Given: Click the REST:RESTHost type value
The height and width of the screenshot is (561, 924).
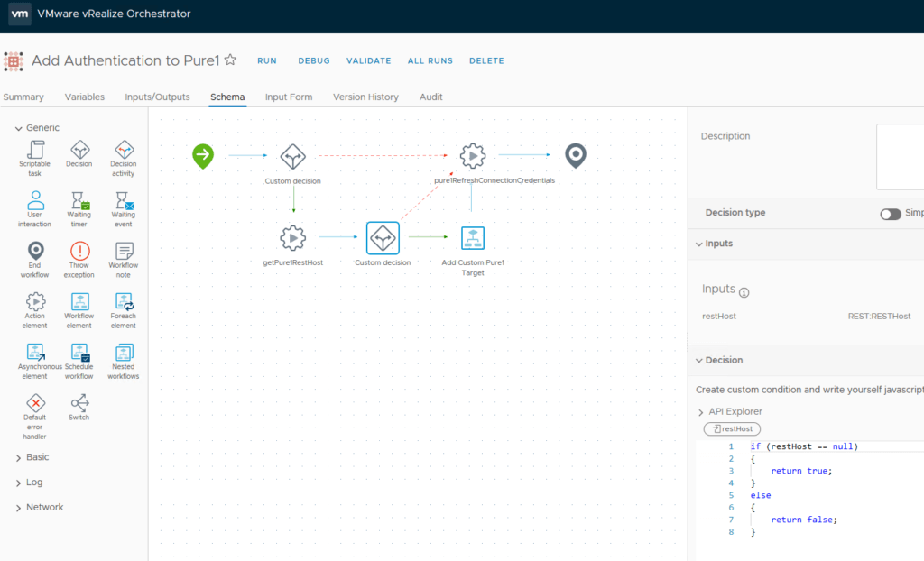Looking at the screenshot, I should pyautogui.click(x=879, y=317).
